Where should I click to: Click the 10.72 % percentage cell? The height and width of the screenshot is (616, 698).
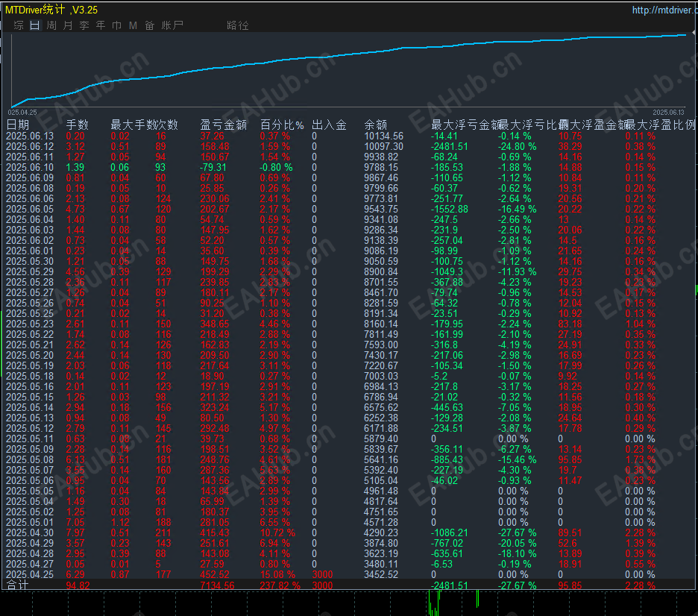[x=277, y=532]
